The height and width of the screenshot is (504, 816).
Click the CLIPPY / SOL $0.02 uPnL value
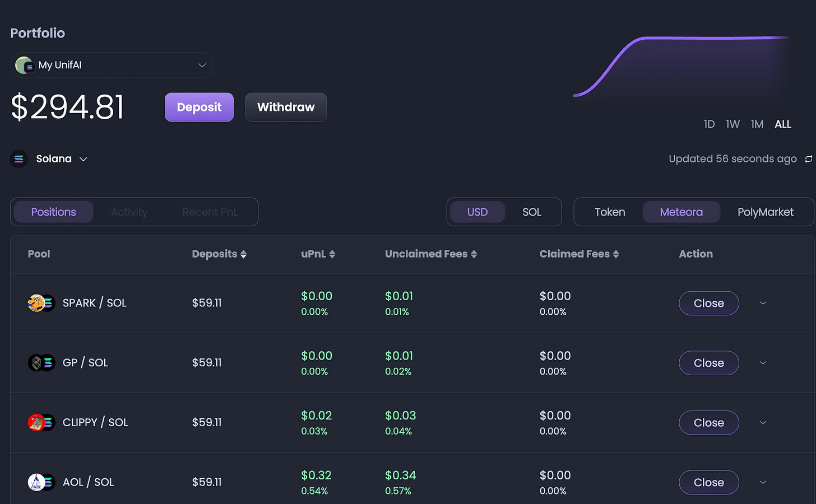point(317,416)
